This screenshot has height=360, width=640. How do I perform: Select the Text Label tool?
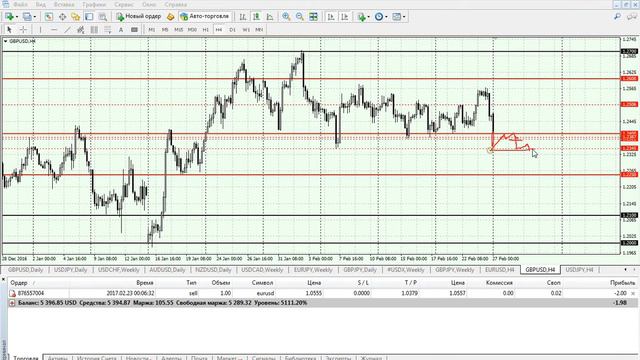point(134,30)
